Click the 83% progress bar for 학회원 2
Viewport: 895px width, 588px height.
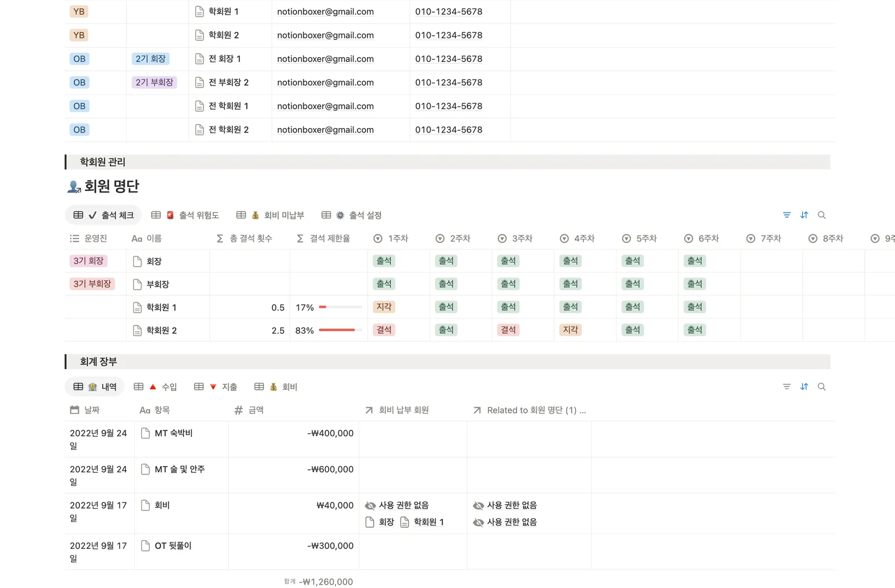(x=340, y=330)
